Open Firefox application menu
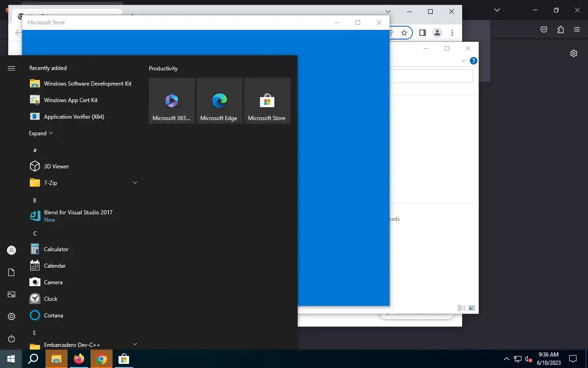The image size is (588, 368). [x=577, y=29]
